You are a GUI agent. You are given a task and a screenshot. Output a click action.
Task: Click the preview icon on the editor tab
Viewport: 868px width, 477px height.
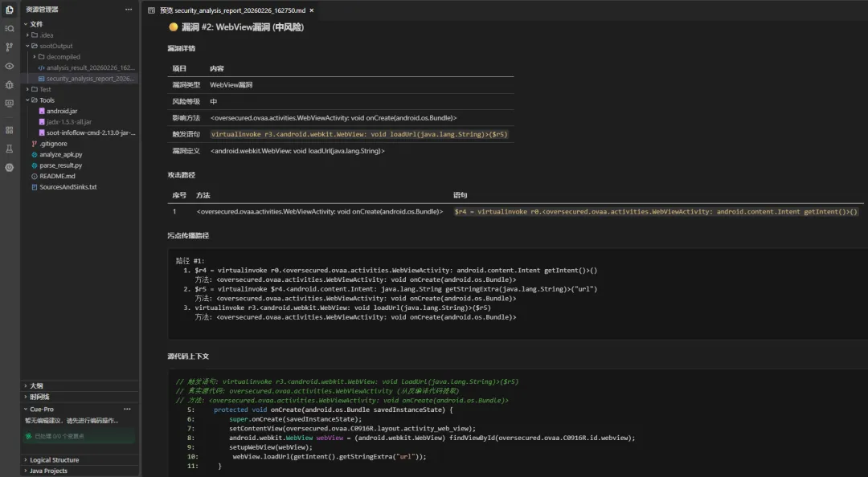pos(151,10)
